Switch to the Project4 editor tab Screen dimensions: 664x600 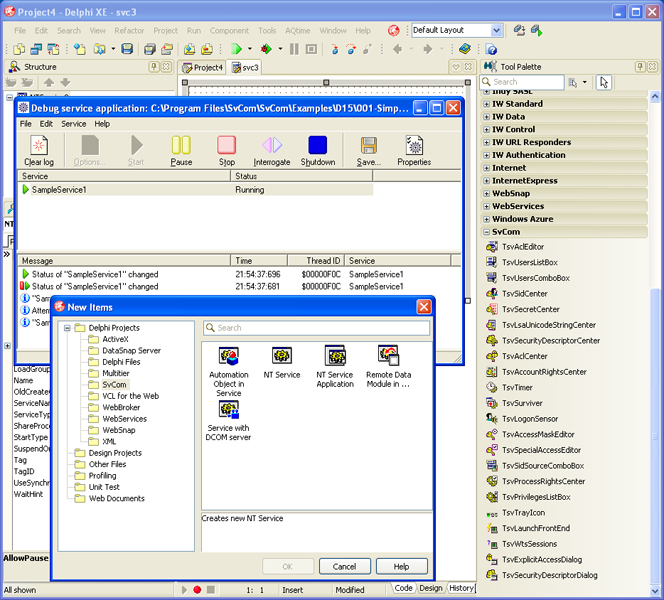(x=202, y=68)
